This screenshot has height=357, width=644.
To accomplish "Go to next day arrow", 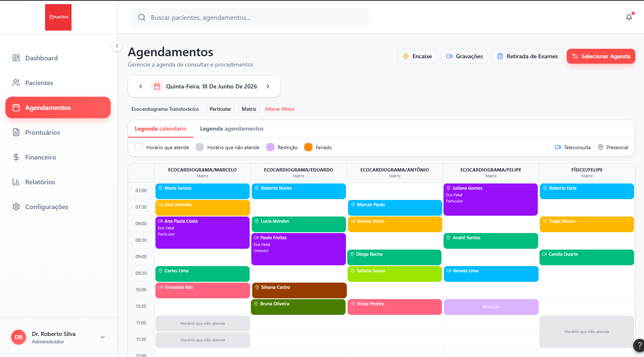I will coord(268,86).
